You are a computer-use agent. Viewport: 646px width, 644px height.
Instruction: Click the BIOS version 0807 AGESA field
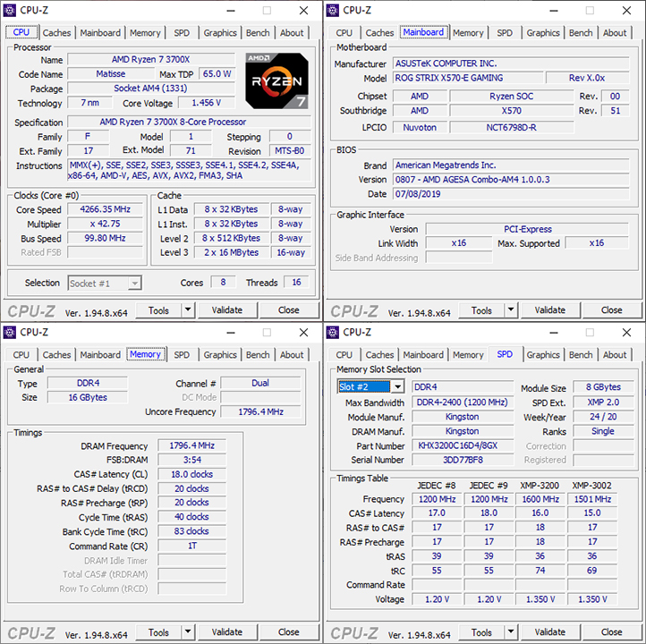coord(511,180)
